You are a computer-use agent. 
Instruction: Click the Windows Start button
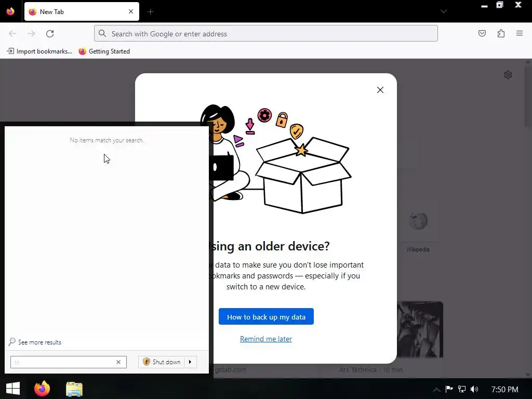[x=13, y=389]
